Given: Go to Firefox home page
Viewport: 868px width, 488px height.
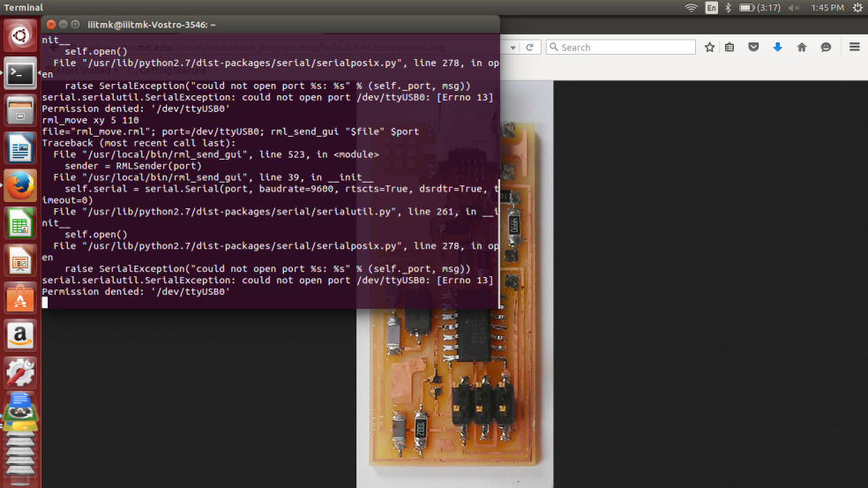Looking at the screenshot, I should coord(802,47).
